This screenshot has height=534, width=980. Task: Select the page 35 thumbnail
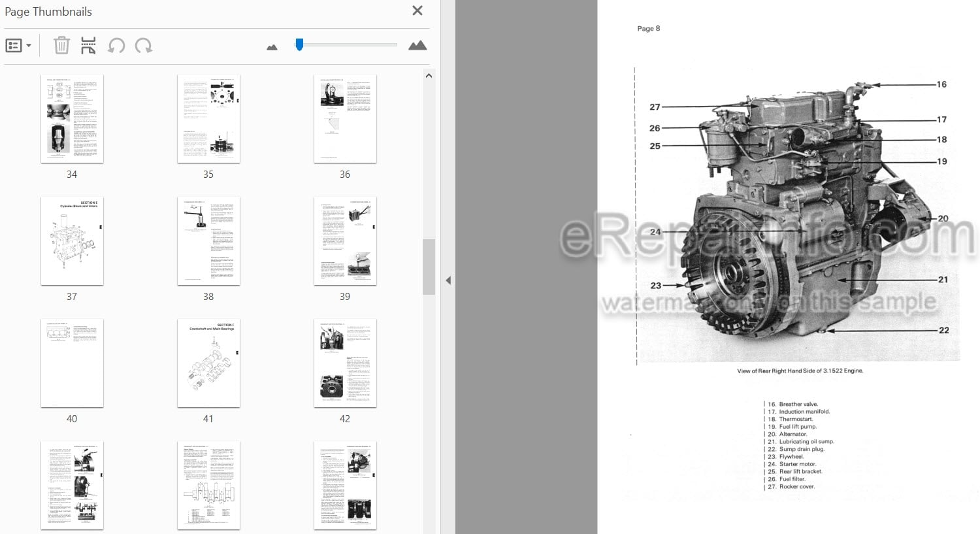pyautogui.click(x=208, y=118)
